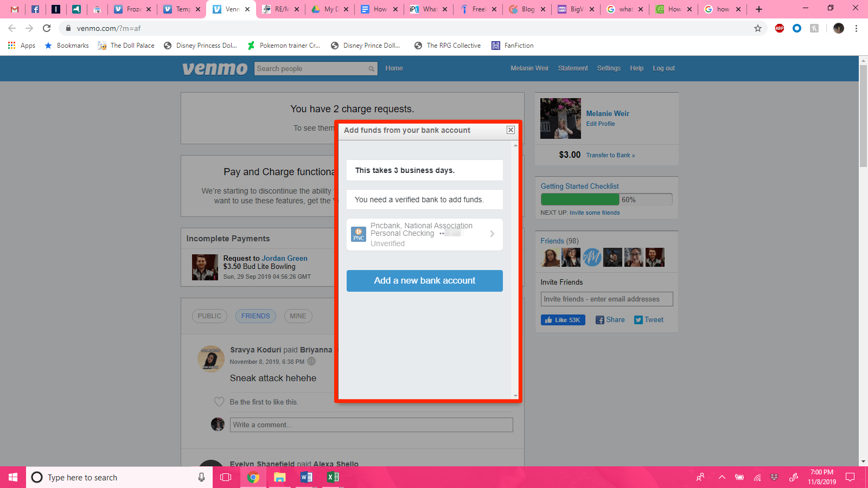
Task: Click the Write a comment field
Action: click(x=371, y=425)
